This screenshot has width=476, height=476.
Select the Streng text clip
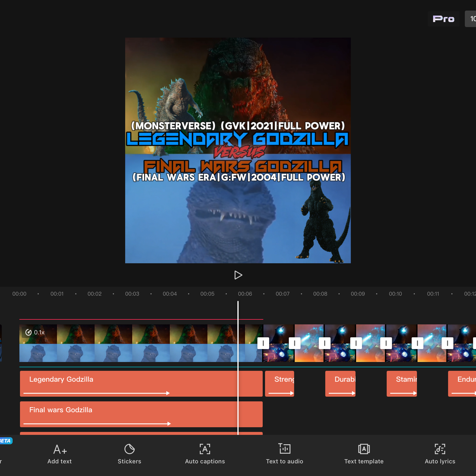280,384
